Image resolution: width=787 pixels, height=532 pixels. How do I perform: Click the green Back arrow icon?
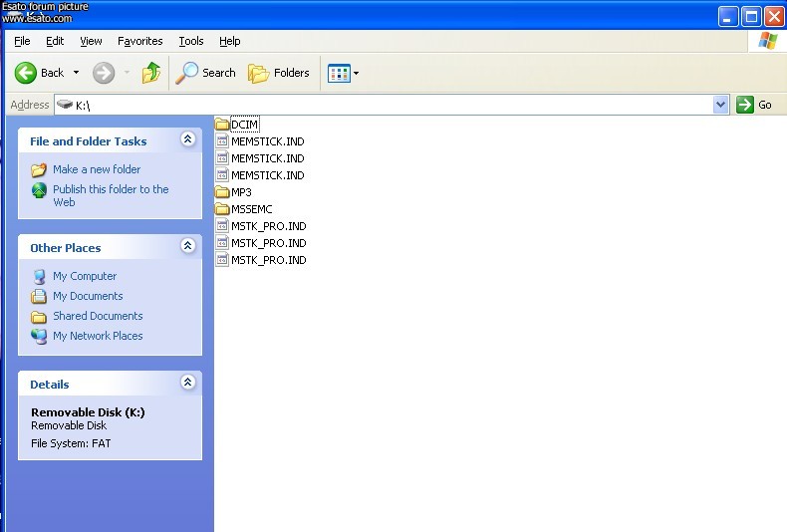click(26, 73)
